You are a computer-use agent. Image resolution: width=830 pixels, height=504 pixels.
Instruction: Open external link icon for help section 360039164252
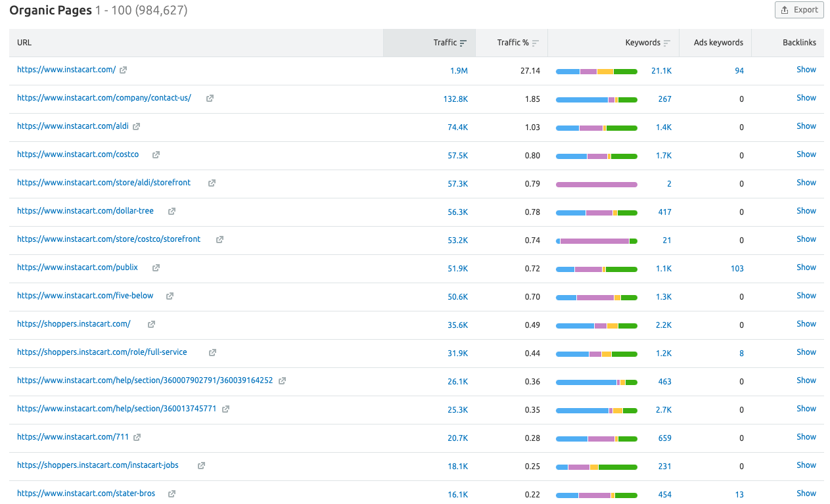pyautogui.click(x=282, y=380)
